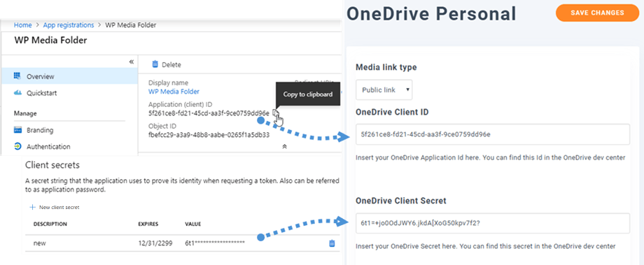Click the 12/31/2299 expiry cell
Image resolution: width=644 pixels, height=265 pixels.
(155, 243)
